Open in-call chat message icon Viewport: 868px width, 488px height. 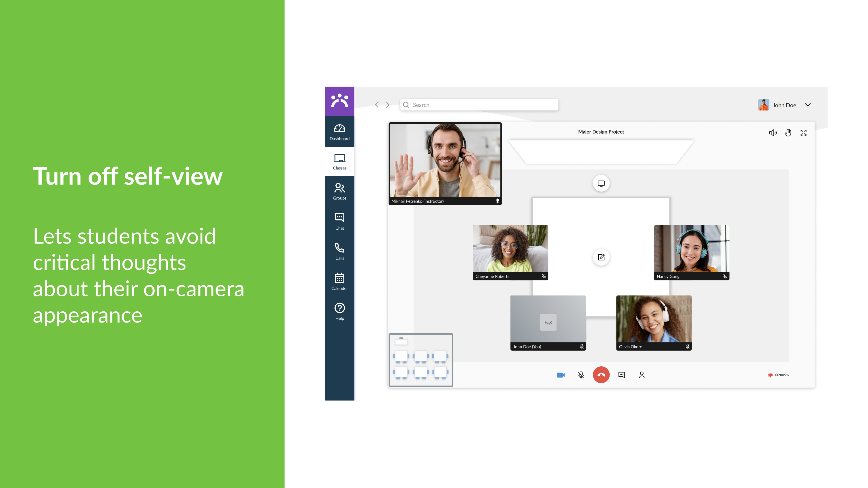pos(621,375)
